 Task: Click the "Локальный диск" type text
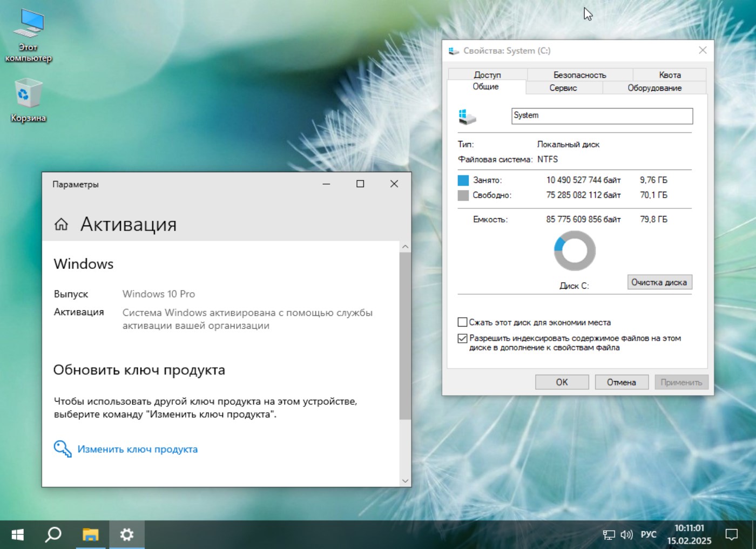click(568, 144)
